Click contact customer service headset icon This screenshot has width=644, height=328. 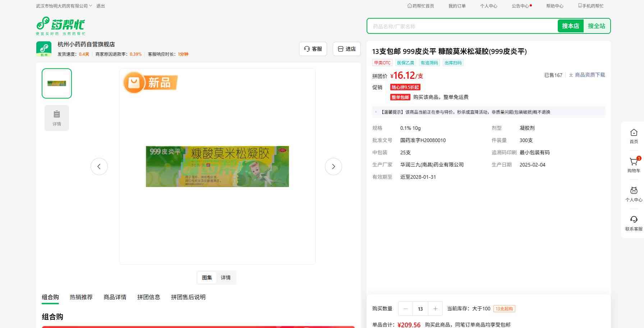[x=634, y=220]
